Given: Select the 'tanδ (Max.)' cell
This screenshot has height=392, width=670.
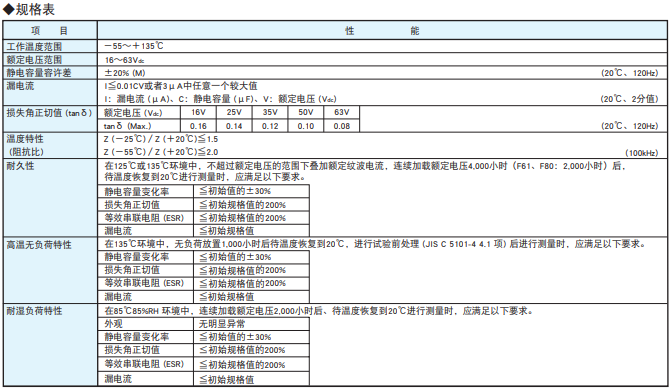Looking at the screenshot, I should [127, 126].
